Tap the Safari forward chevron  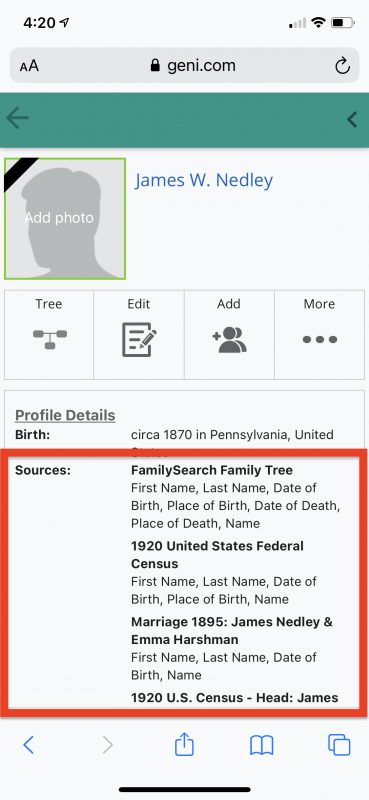pos(108,745)
